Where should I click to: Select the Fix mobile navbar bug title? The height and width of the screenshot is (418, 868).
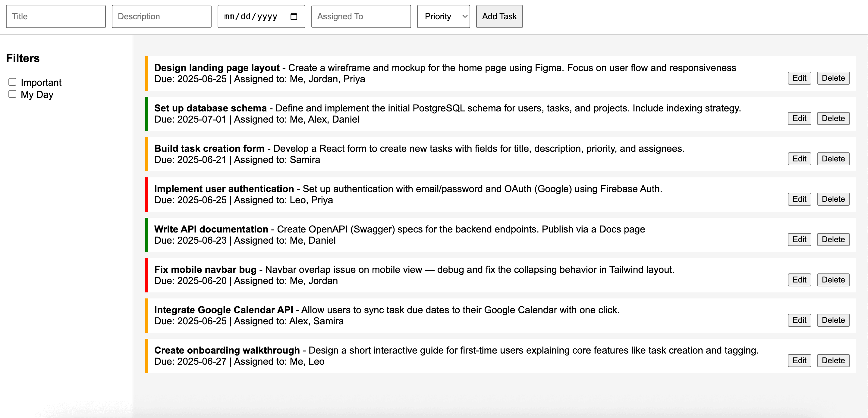pyautogui.click(x=205, y=270)
